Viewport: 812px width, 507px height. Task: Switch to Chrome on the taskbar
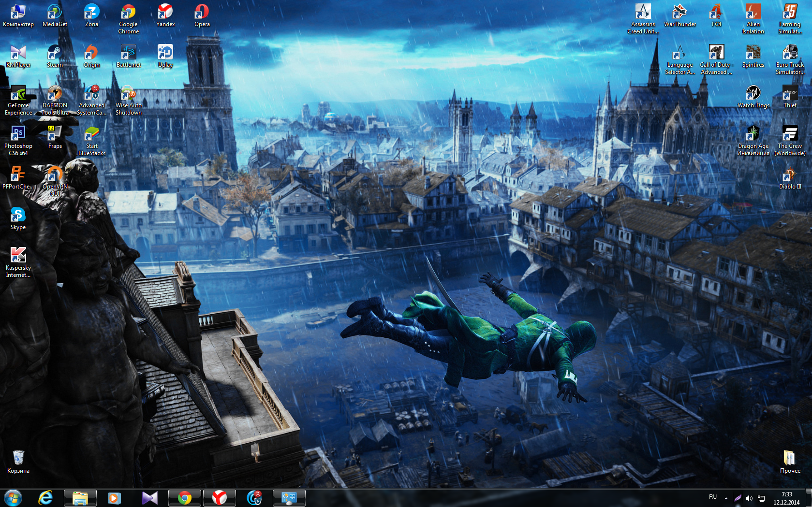coord(184,498)
